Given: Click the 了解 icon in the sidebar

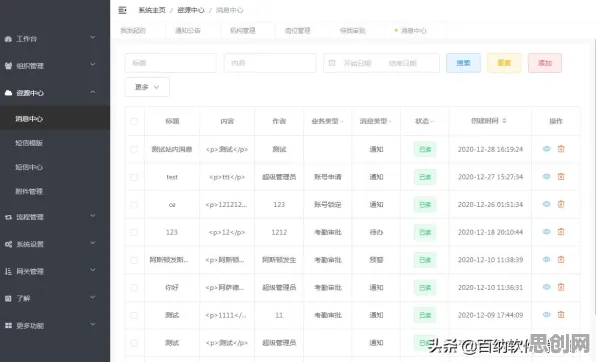Looking at the screenshot, I should point(8,298).
